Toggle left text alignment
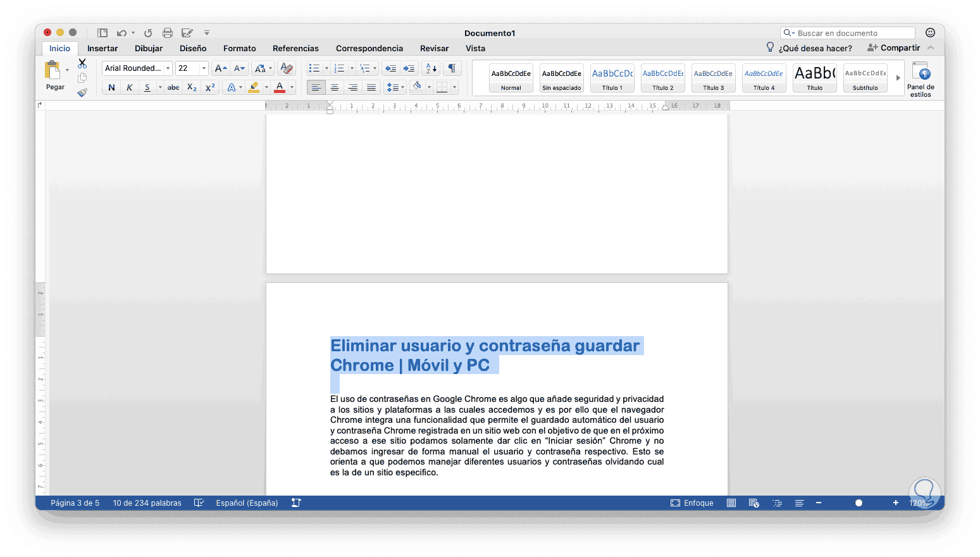The image size is (980, 557). (x=316, y=87)
